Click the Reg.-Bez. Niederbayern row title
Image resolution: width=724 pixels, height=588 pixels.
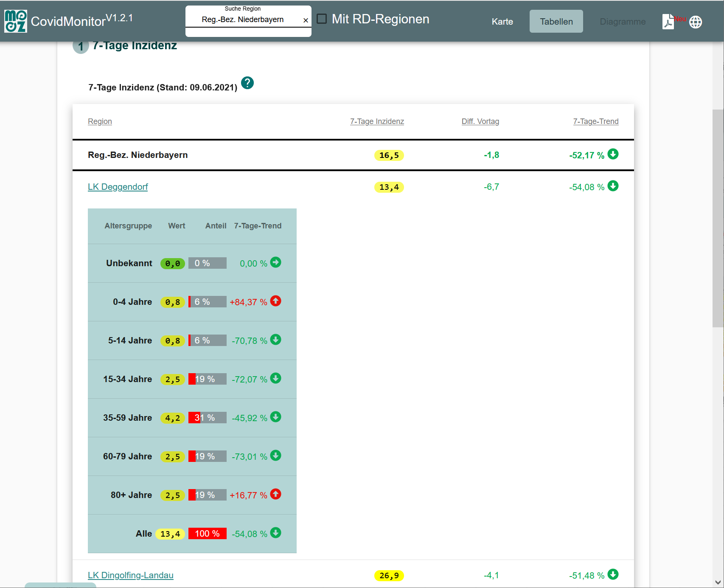(138, 155)
